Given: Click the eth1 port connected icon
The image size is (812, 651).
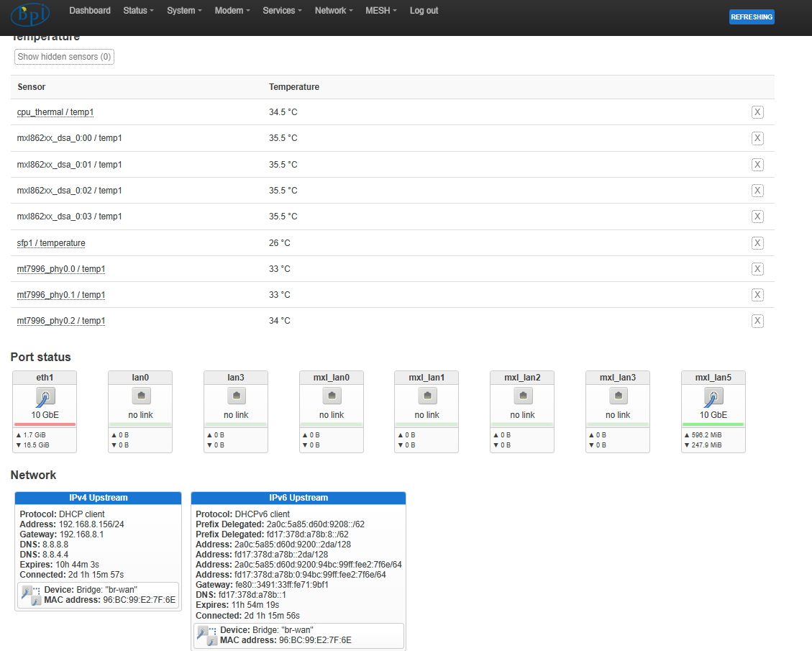Looking at the screenshot, I should (45, 396).
